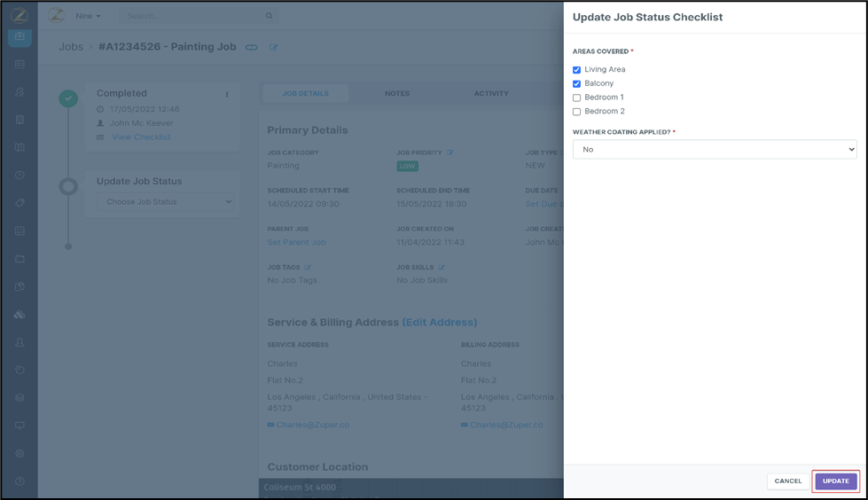Screen dimensions: 868x500
Task: Uncheck the Living Area checkbox
Action: [x=576, y=70]
